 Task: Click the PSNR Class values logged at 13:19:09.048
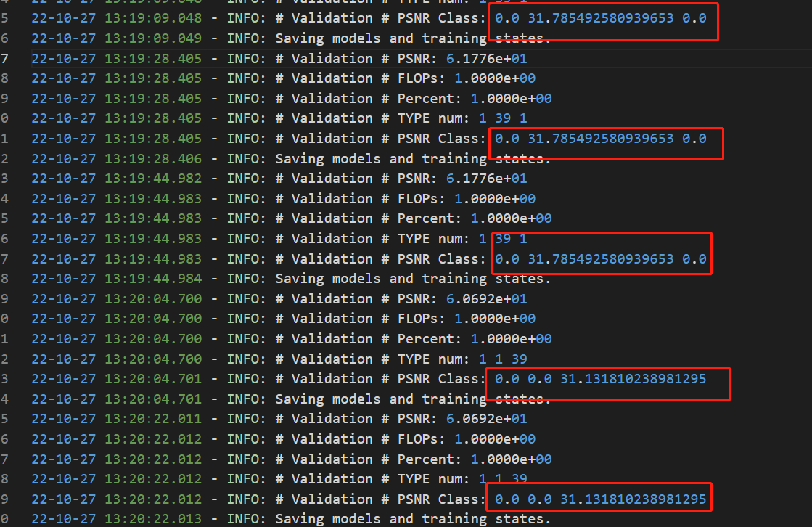(x=600, y=17)
